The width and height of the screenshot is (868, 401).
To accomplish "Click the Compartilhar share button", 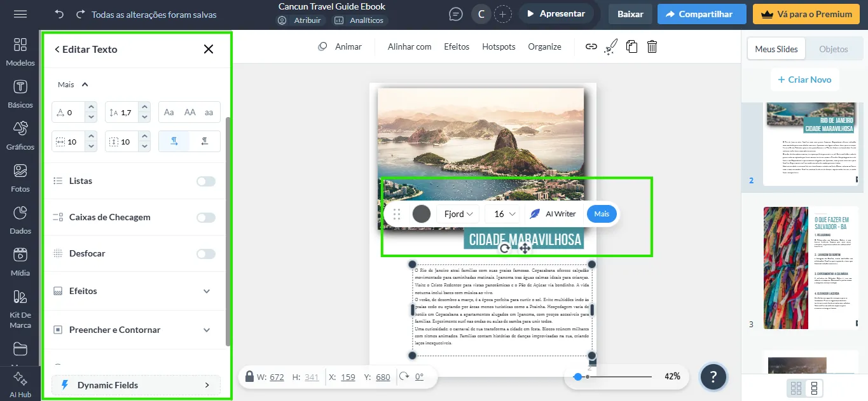I will click(x=701, y=14).
